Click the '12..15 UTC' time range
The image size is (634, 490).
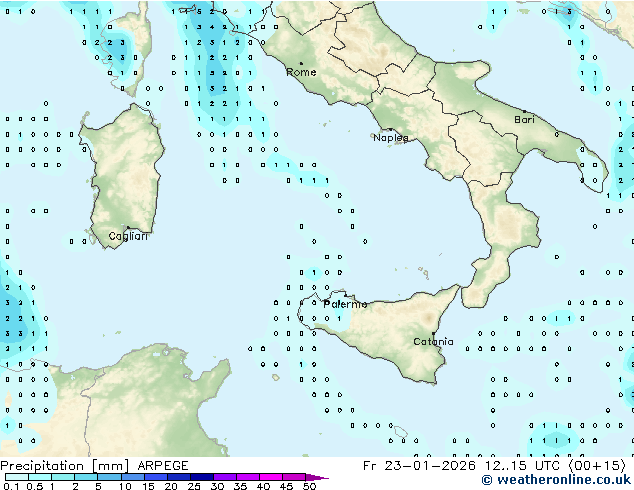[522, 466]
